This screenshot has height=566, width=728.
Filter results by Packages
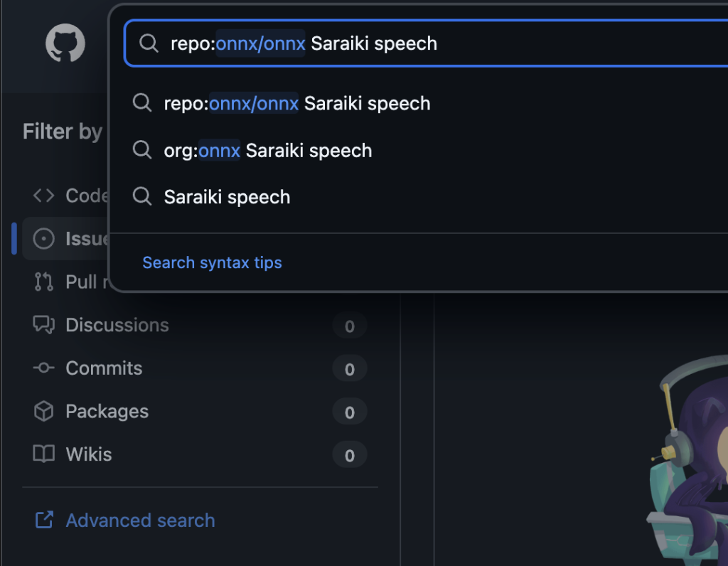(107, 411)
